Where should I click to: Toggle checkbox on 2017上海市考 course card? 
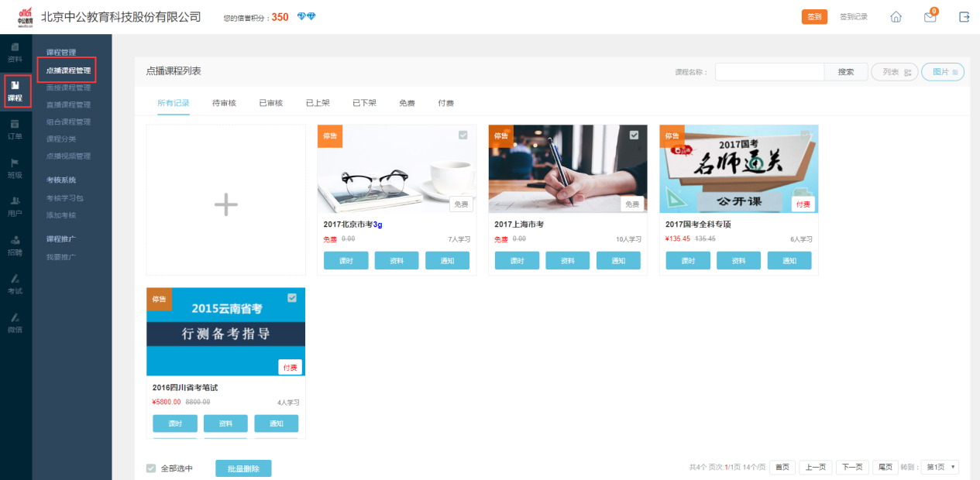point(634,135)
